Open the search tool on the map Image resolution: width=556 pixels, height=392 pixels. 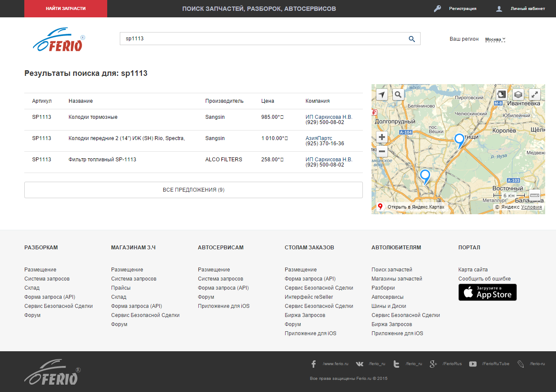tap(398, 95)
